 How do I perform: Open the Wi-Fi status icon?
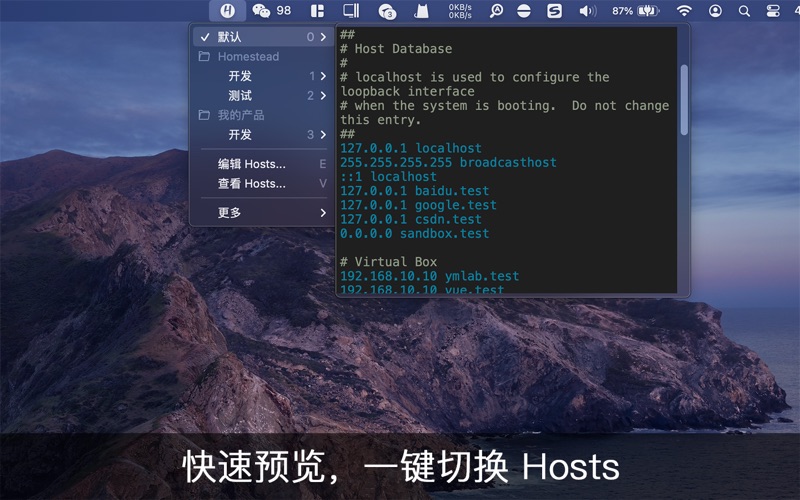pyautogui.click(x=684, y=11)
